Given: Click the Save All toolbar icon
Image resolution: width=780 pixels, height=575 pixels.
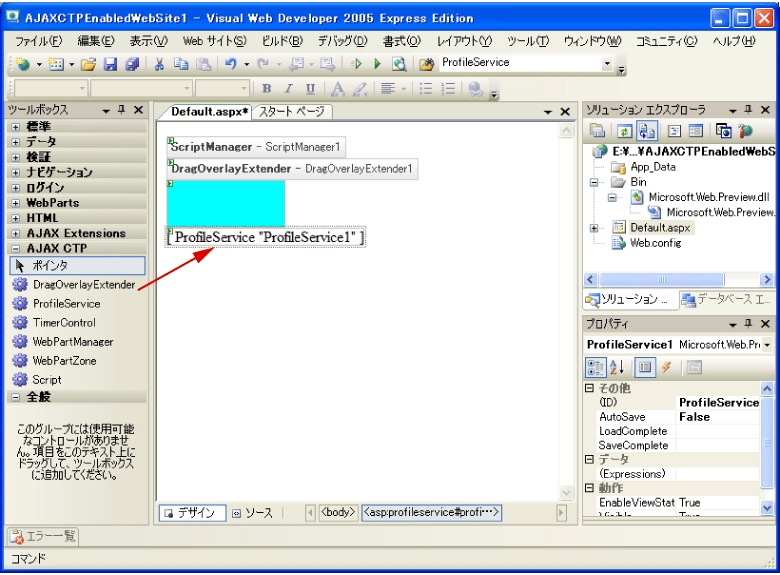Looking at the screenshot, I should point(132,64).
